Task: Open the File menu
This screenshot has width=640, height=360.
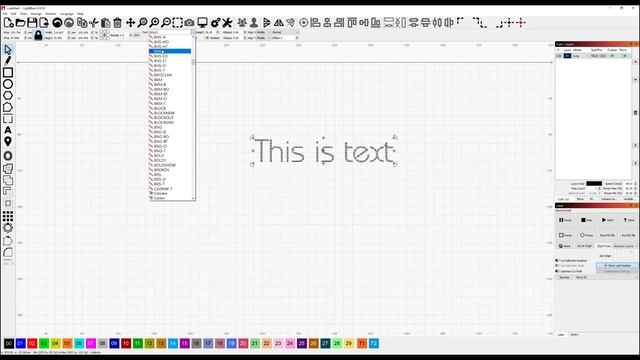Action: pyautogui.click(x=5, y=14)
